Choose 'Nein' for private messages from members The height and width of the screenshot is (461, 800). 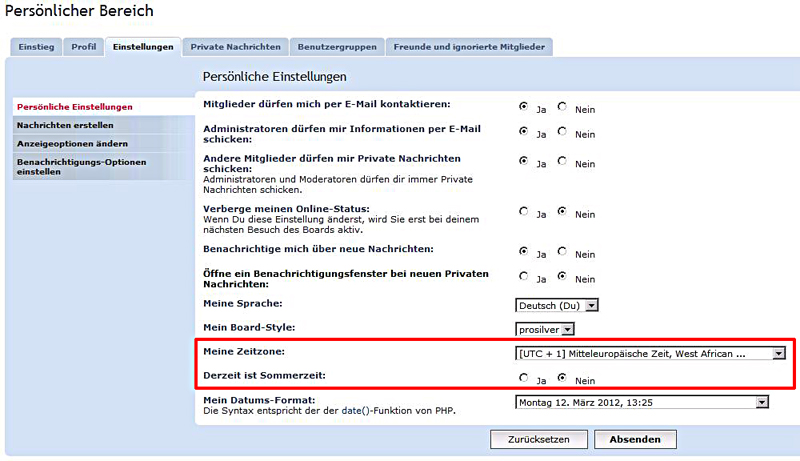click(562, 160)
